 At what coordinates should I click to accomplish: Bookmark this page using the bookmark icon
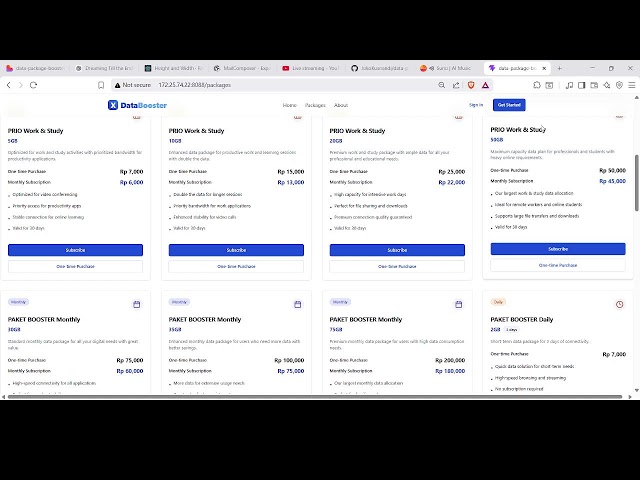pyautogui.click(x=101, y=85)
